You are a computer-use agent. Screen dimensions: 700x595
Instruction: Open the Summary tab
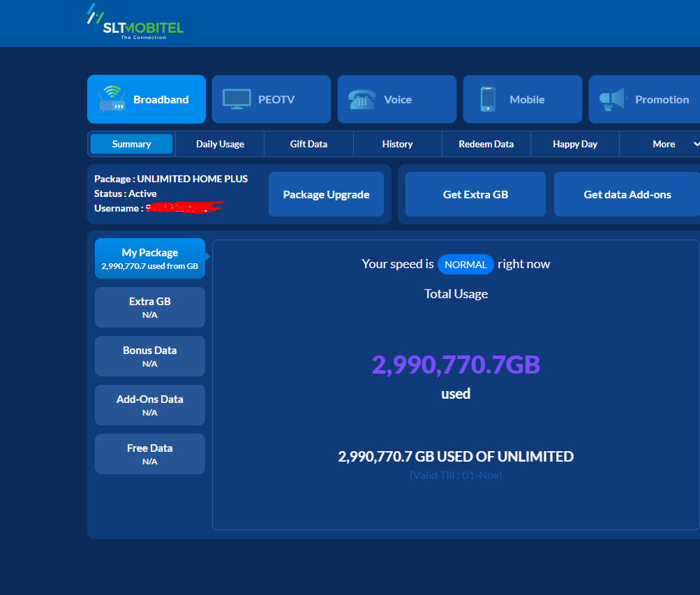pyautogui.click(x=131, y=144)
